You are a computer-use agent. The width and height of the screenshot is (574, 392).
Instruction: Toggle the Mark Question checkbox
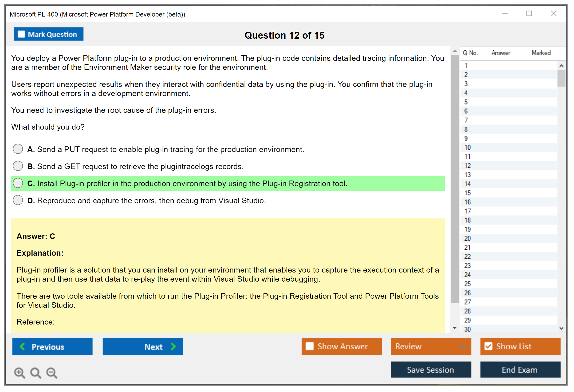pyautogui.click(x=21, y=34)
